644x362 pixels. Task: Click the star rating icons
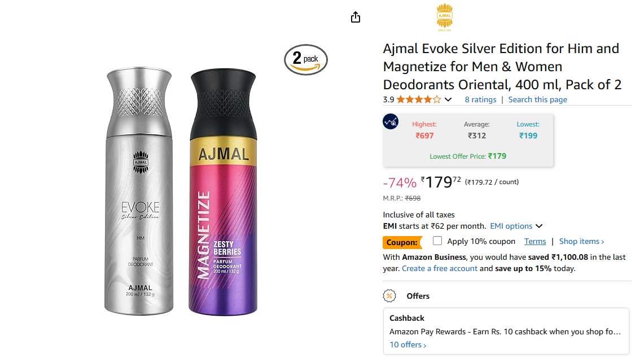click(x=419, y=99)
